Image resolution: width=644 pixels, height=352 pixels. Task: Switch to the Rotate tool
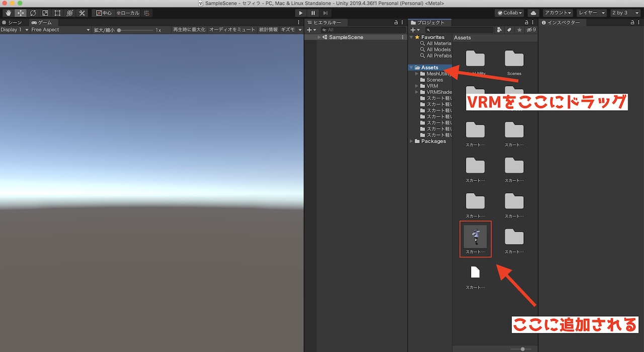click(33, 13)
